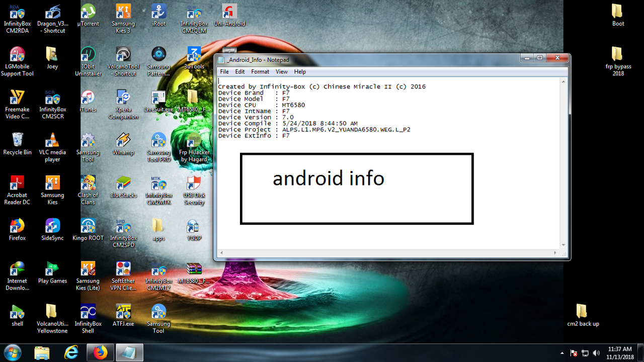
Task: Launch Internet Explorer from the taskbar
Action: tap(71, 353)
